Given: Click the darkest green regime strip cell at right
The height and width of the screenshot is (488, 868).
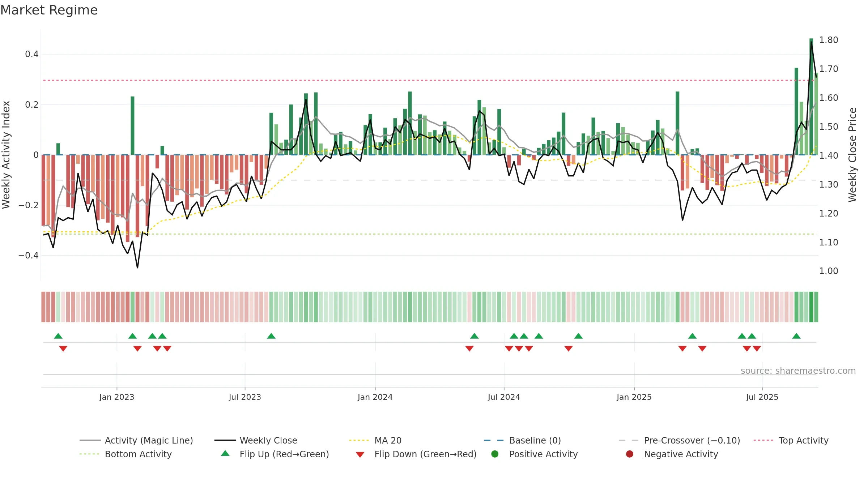Looking at the screenshot, I should 811,307.
